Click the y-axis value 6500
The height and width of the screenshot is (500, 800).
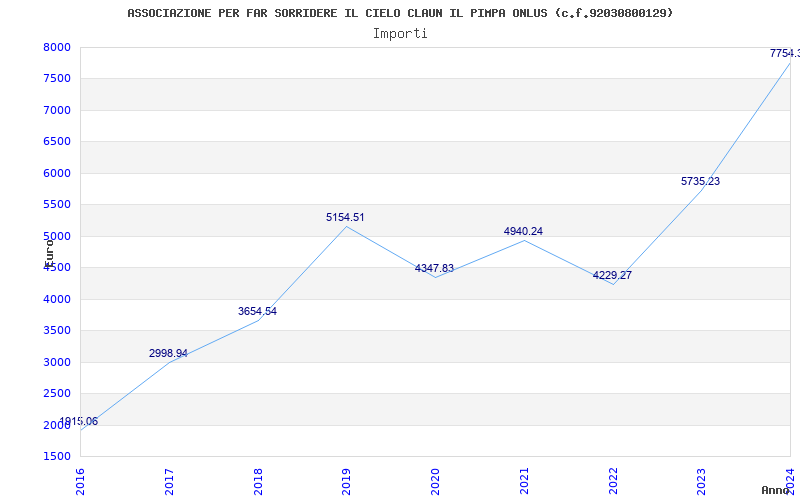(x=57, y=142)
